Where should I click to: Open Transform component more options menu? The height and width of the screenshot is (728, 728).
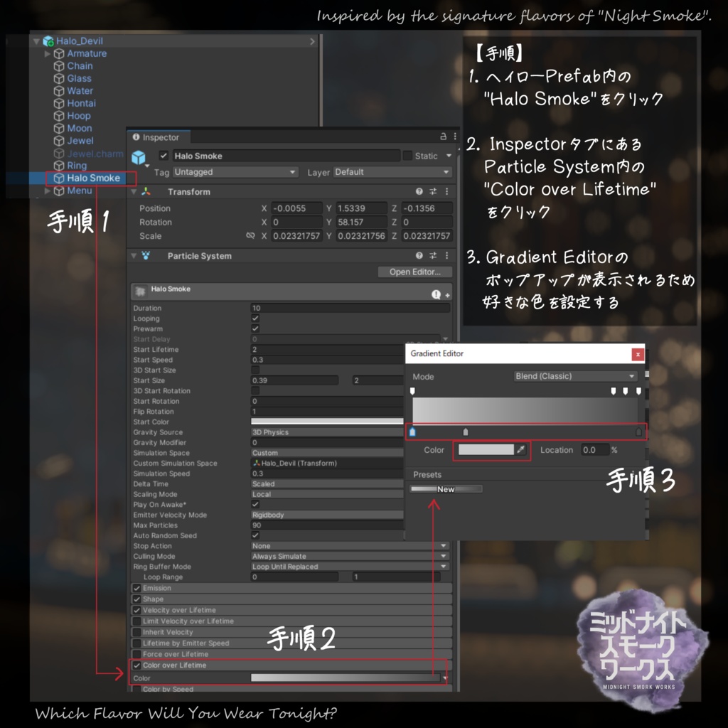(446, 192)
